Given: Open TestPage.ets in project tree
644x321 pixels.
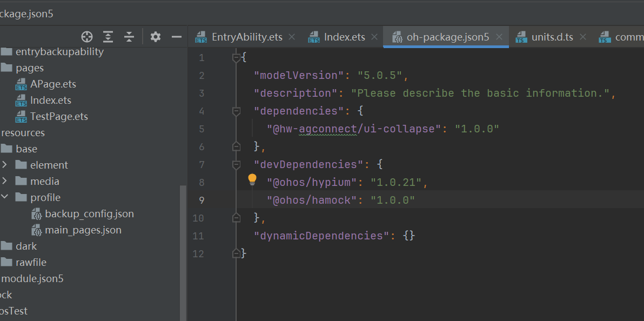Looking at the screenshot, I should (59, 117).
